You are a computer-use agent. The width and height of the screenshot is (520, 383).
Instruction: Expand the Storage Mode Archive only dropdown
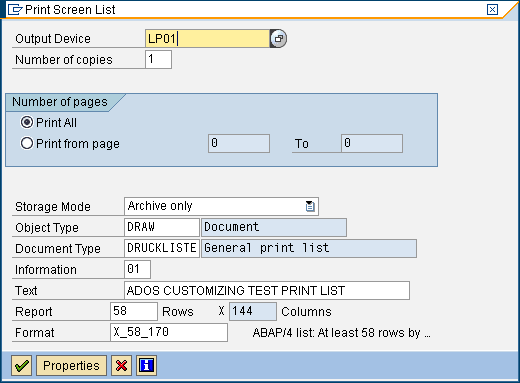tap(221, 206)
